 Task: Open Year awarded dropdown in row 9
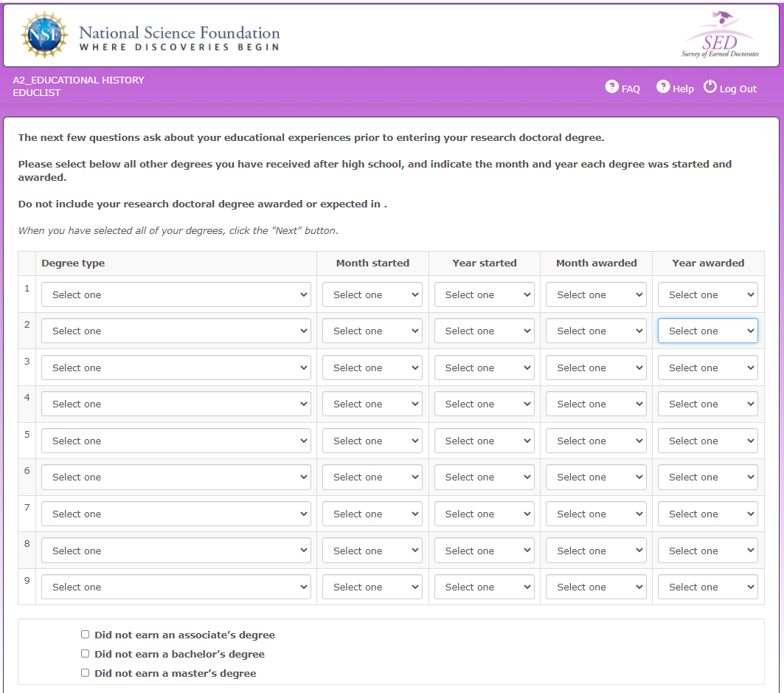point(707,587)
